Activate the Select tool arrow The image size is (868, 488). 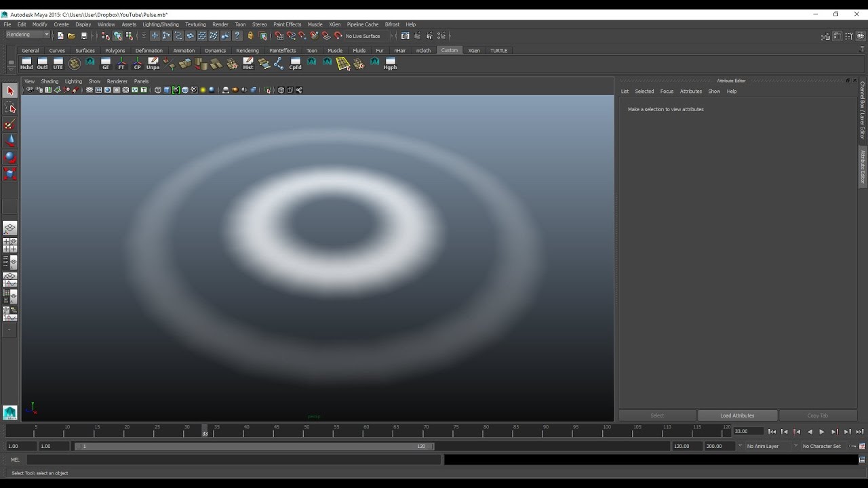(10, 91)
